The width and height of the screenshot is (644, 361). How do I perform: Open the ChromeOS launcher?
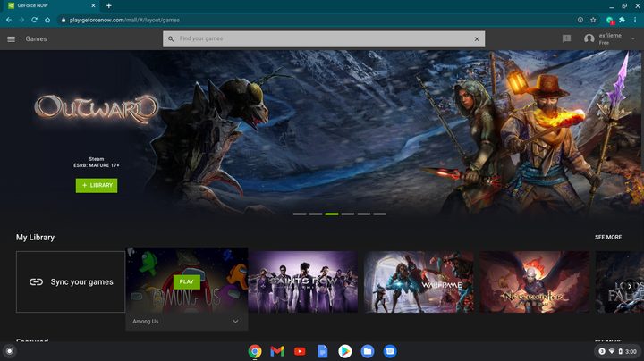[10, 351]
